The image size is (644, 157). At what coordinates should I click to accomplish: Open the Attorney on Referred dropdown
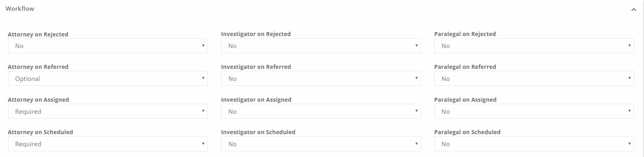pyautogui.click(x=108, y=78)
